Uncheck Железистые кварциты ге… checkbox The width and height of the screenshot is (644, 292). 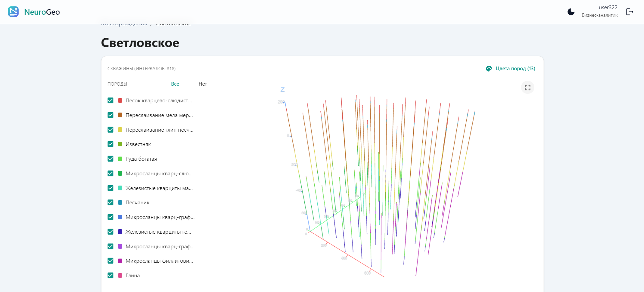tap(110, 232)
